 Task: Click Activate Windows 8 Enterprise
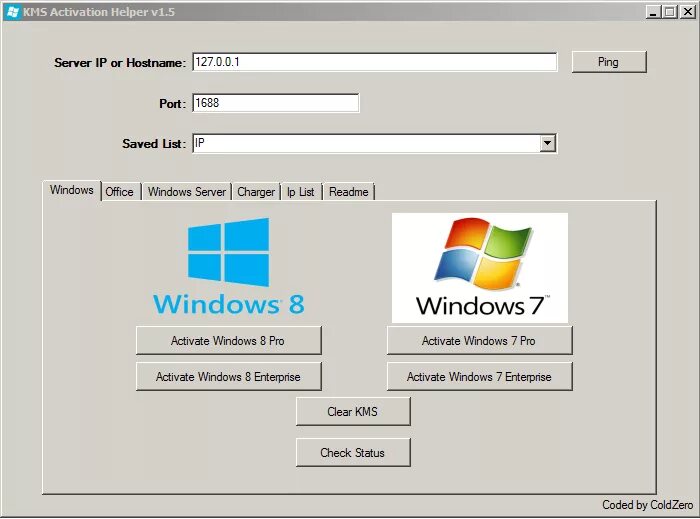click(229, 377)
